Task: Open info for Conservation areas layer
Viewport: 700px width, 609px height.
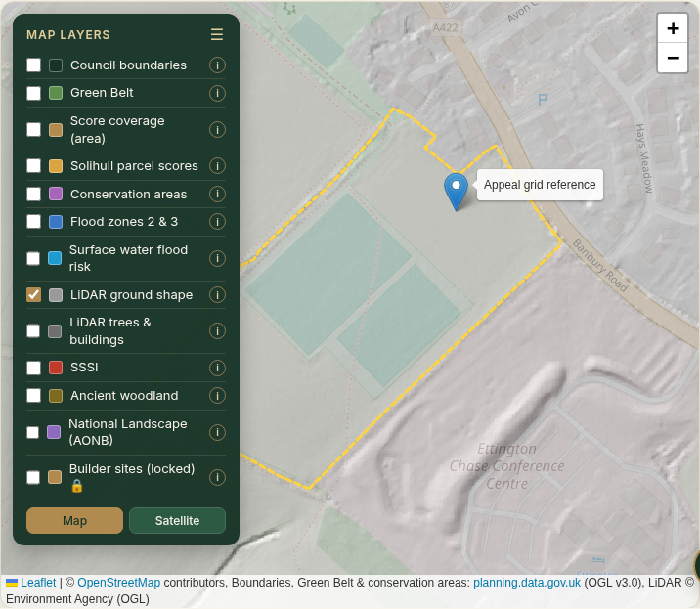Action: (x=217, y=195)
